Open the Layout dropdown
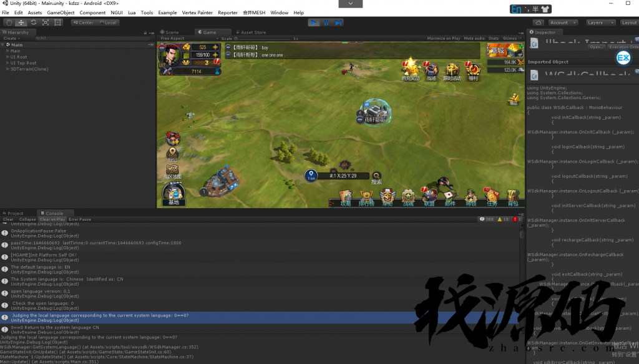The width and height of the screenshot is (639, 364). click(629, 23)
